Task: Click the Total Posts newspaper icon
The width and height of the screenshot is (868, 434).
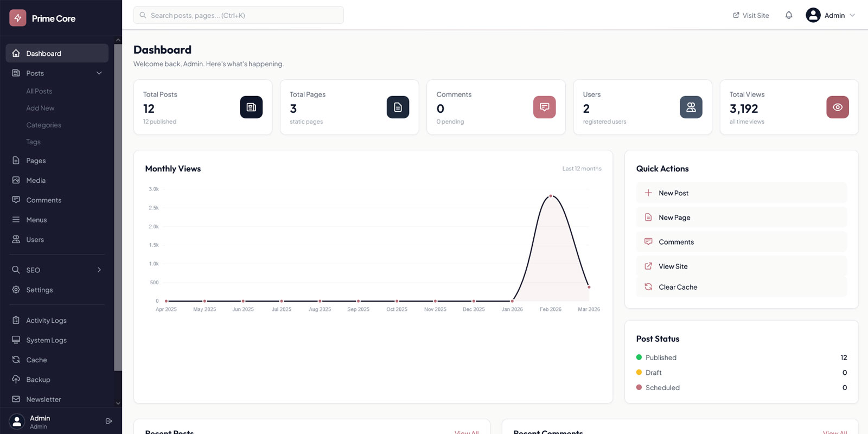Action: click(x=251, y=107)
